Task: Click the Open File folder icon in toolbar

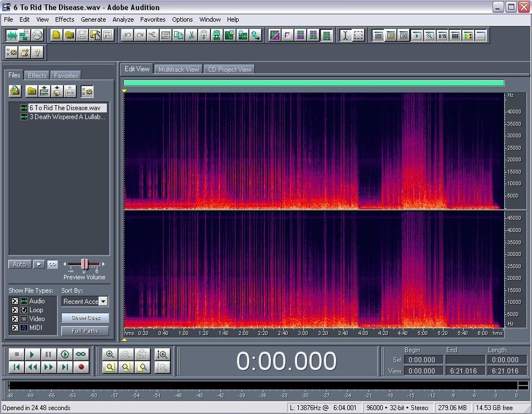Action: (x=69, y=35)
